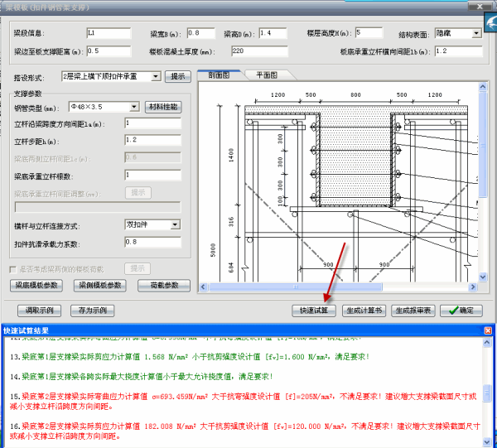This screenshot has height=448, width=497.
Task: Open the 横杆与立杆连接方式 dropdown
Action: pyautogui.click(x=175, y=224)
